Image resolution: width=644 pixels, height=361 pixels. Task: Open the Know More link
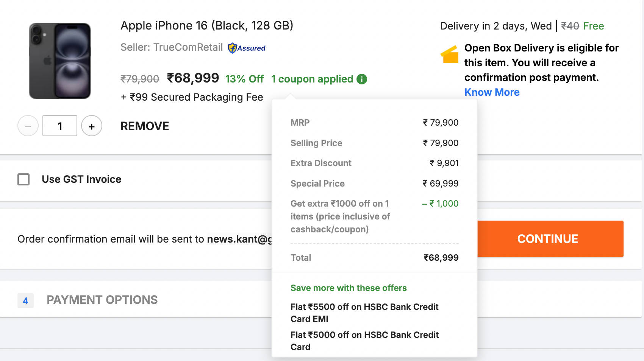click(x=492, y=92)
